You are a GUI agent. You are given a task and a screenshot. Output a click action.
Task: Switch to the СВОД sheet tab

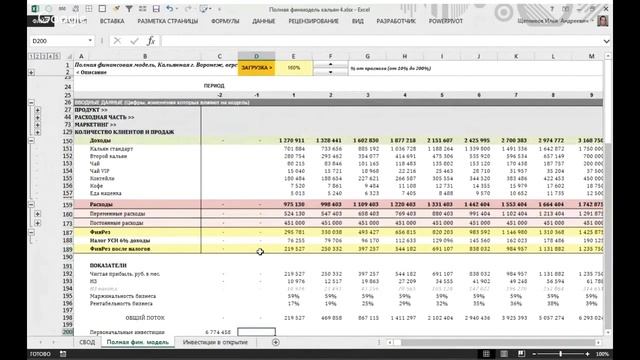(x=87, y=342)
